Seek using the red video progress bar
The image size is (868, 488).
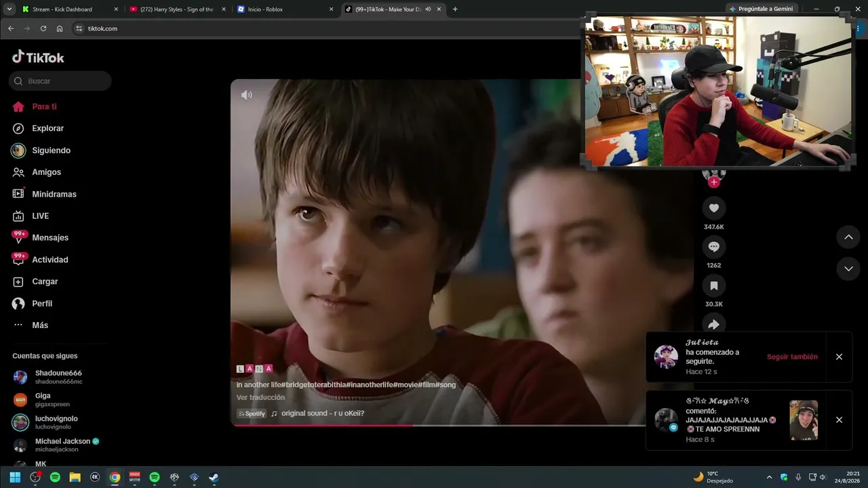[x=321, y=425]
